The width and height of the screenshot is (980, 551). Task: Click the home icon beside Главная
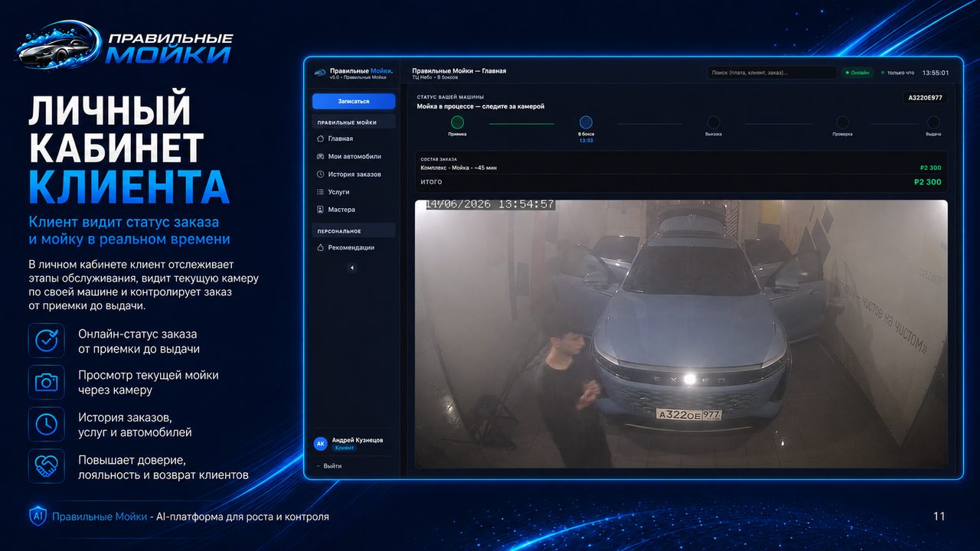click(x=321, y=139)
